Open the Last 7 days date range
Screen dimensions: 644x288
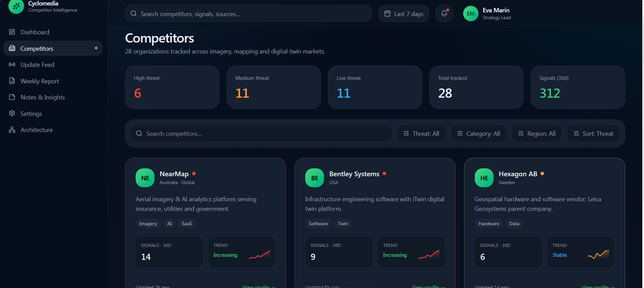(x=404, y=14)
